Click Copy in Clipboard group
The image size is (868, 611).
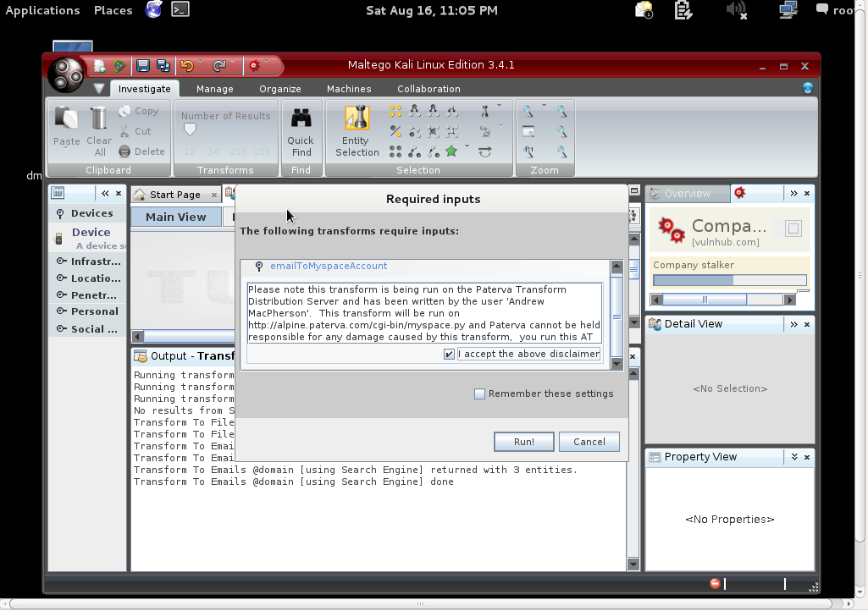pyautogui.click(x=139, y=111)
